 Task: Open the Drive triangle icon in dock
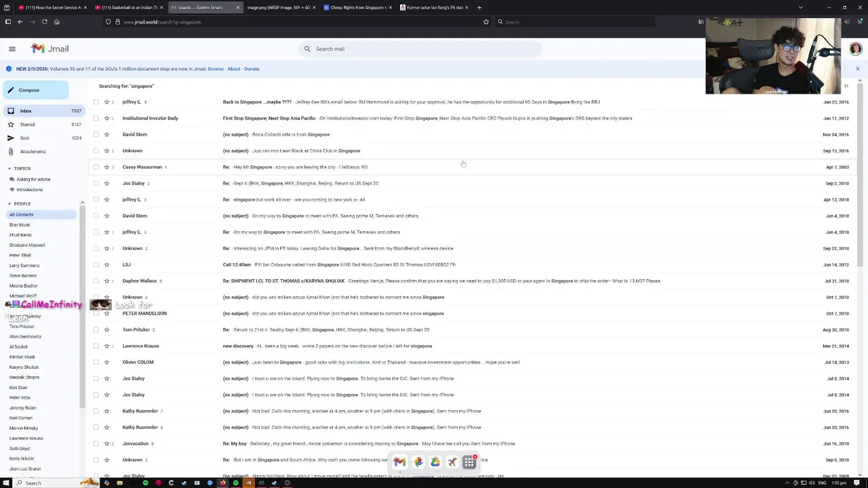[x=435, y=462]
